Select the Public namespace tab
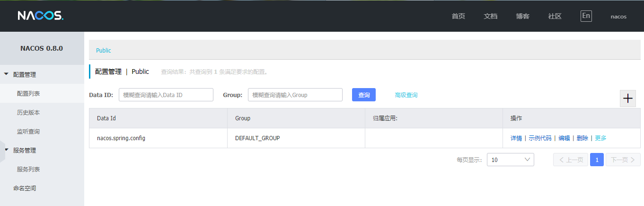 tap(104, 50)
